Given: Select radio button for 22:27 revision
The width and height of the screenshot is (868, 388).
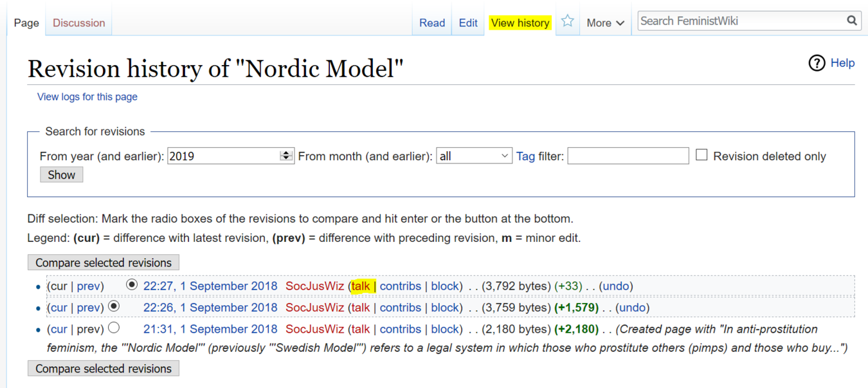Looking at the screenshot, I should 132,284.
